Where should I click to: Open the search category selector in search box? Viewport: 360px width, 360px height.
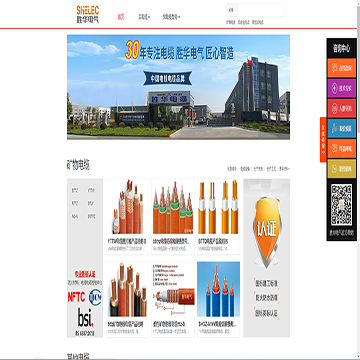pos(232,10)
